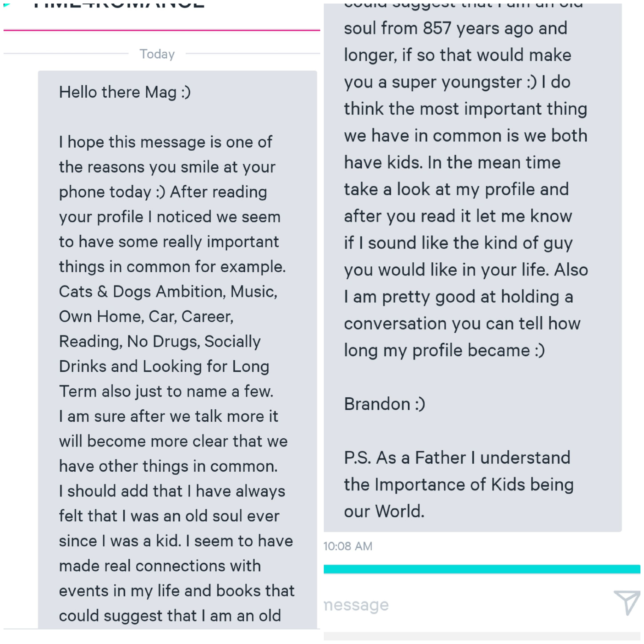644x644 pixels.
Task: Click the "Brandon :)" signature line
Action: 384,404
